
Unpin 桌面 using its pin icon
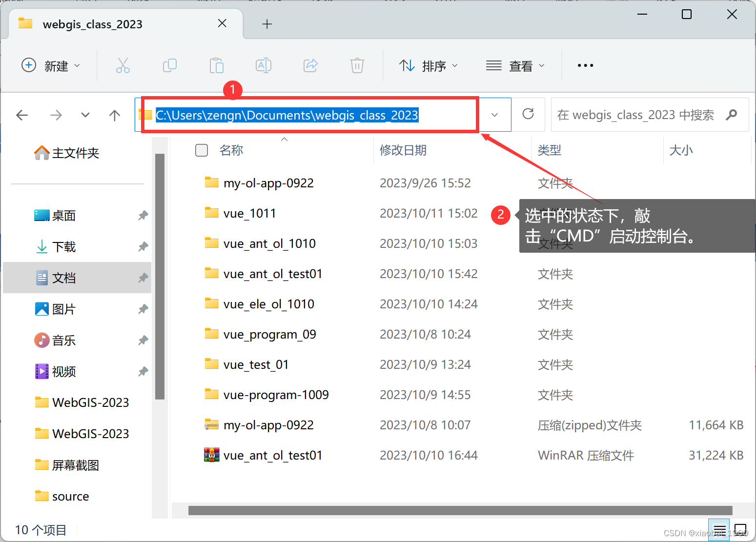pyautogui.click(x=143, y=215)
